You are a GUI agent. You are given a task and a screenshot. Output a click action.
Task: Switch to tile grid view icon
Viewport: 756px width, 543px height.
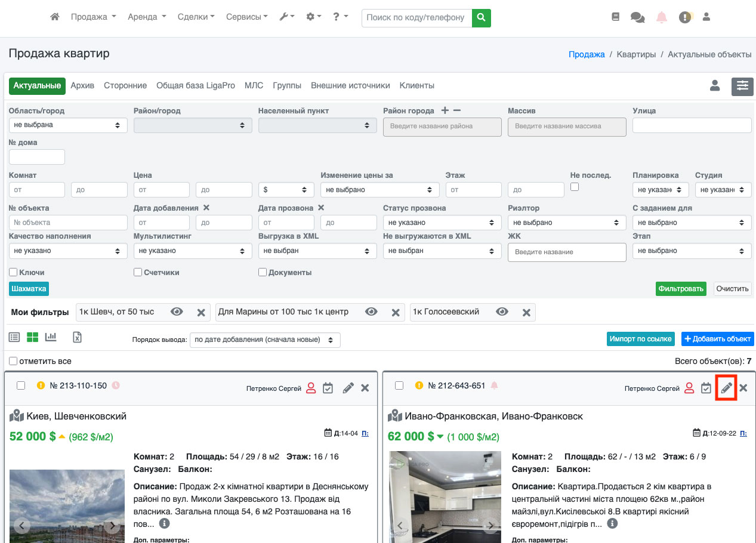point(32,337)
